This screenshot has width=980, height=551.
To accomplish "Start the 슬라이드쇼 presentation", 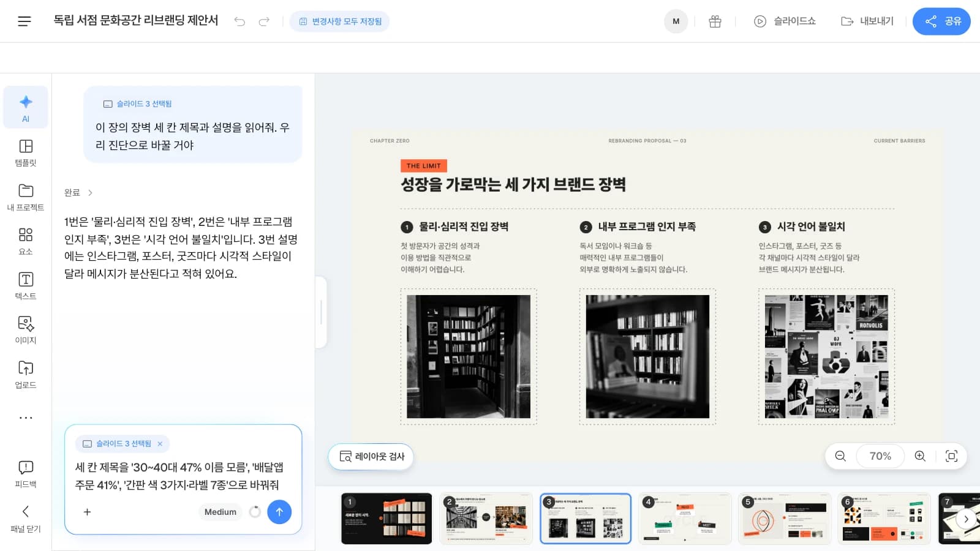I will click(785, 21).
